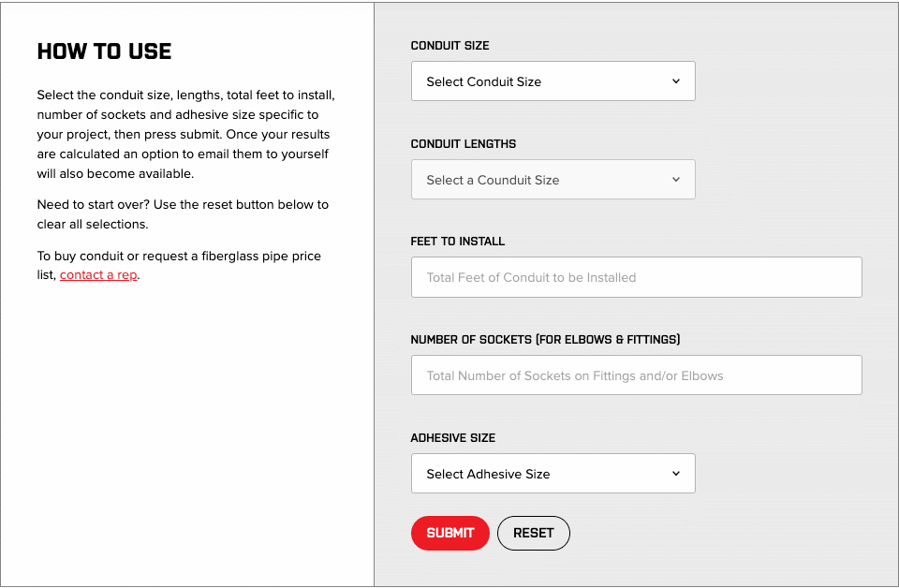Screen dimensions: 899x588
Task: Follow the 'contact a rep' link
Action: [x=98, y=275]
